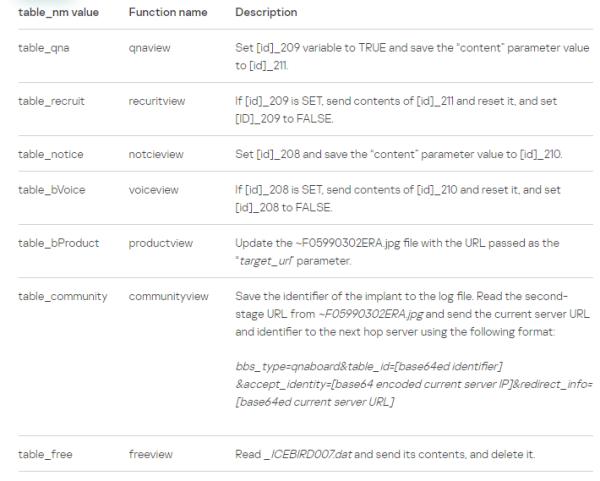Click the _ICEBIRD007.dat file name text
This screenshot has height=481, width=600.
tap(308, 455)
